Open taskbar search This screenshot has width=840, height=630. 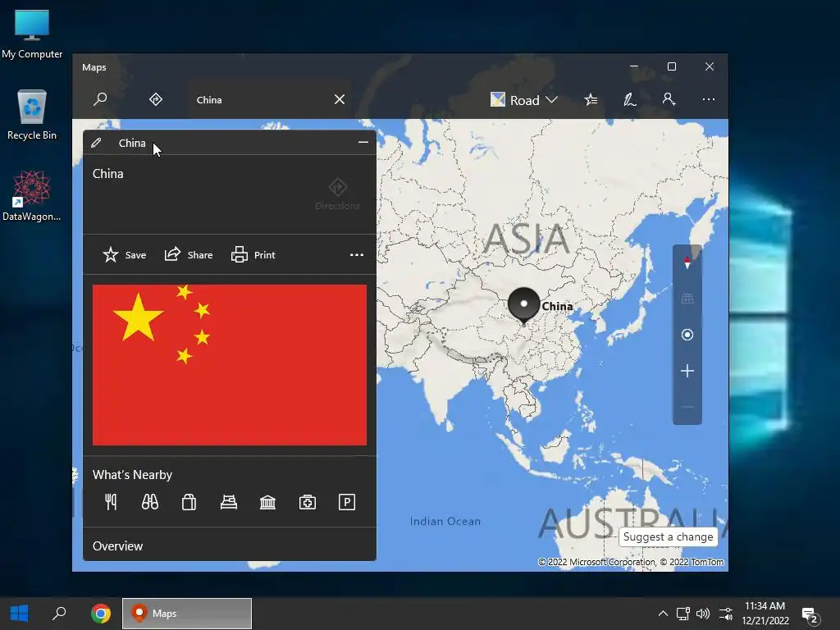pos(59,614)
